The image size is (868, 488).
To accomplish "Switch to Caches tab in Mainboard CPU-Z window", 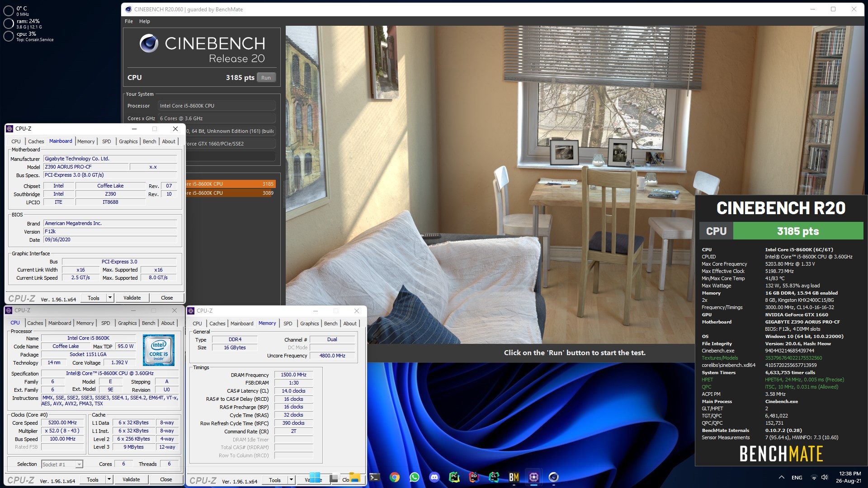I will [x=36, y=141].
